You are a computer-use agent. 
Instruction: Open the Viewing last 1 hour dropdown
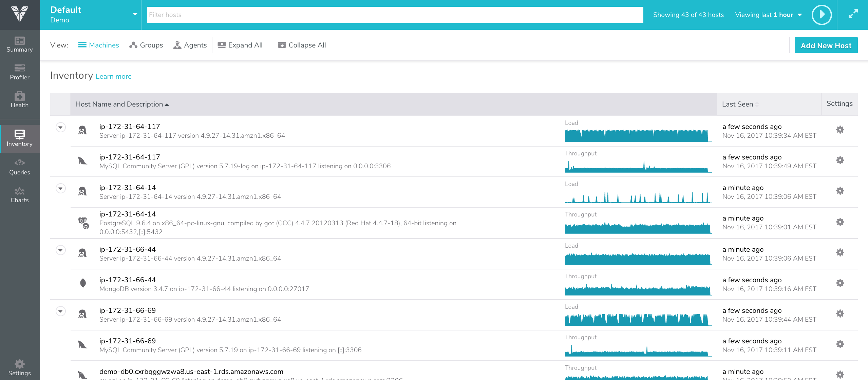(768, 15)
